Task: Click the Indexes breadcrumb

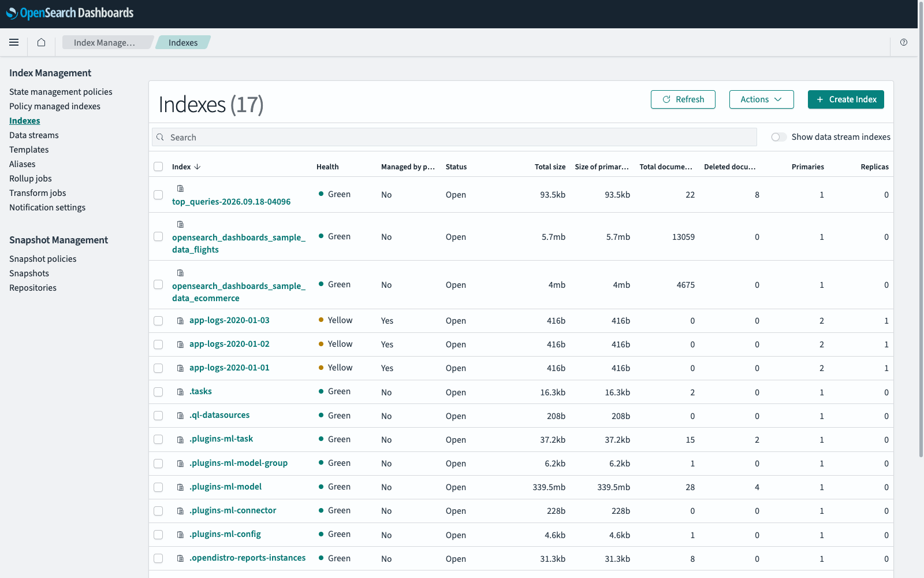Action: pyautogui.click(x=183, y=42)
